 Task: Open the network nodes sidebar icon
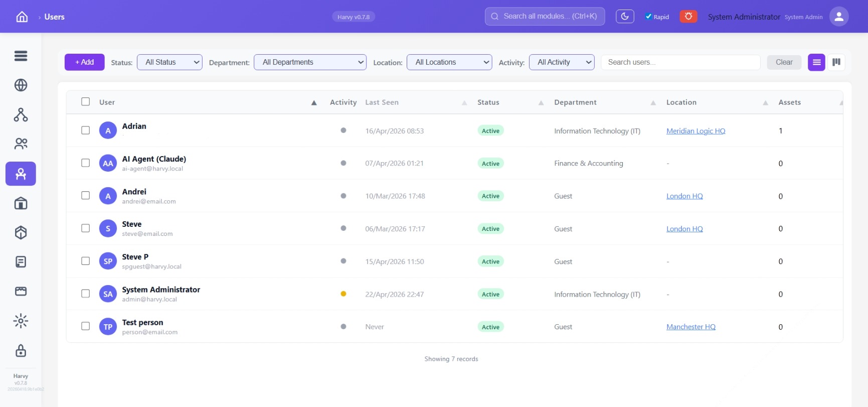click(21, 115)
